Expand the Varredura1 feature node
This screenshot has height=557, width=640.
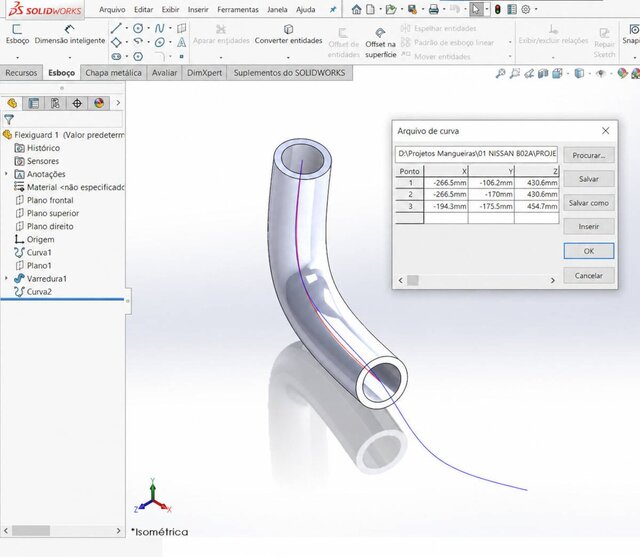click(x=6, y=278)
